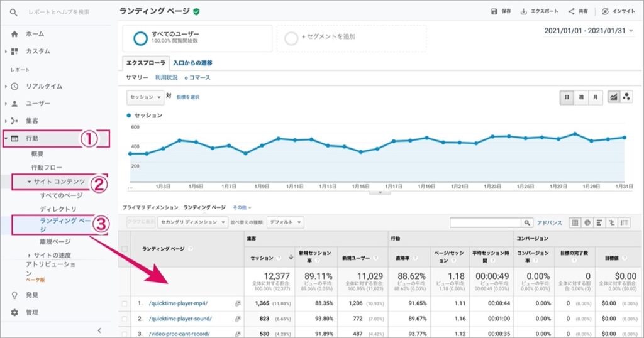Click the 1月31日 data point on chart
Viewport: 644px width, 338px height.
coord(625,138)
